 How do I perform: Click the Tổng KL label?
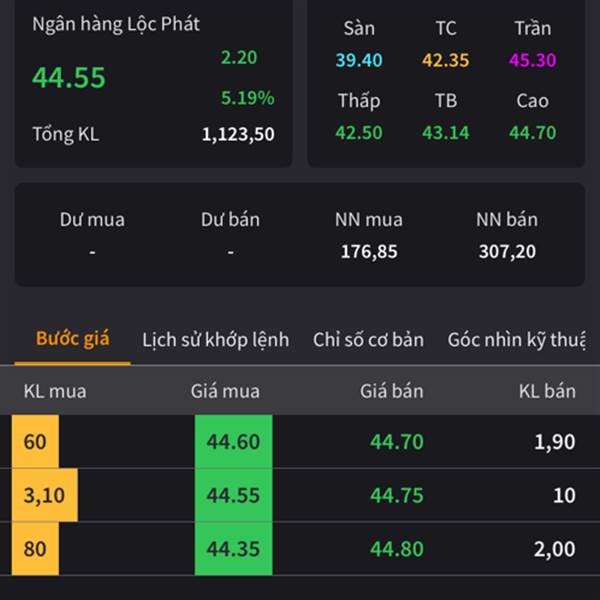coord(66,134)
